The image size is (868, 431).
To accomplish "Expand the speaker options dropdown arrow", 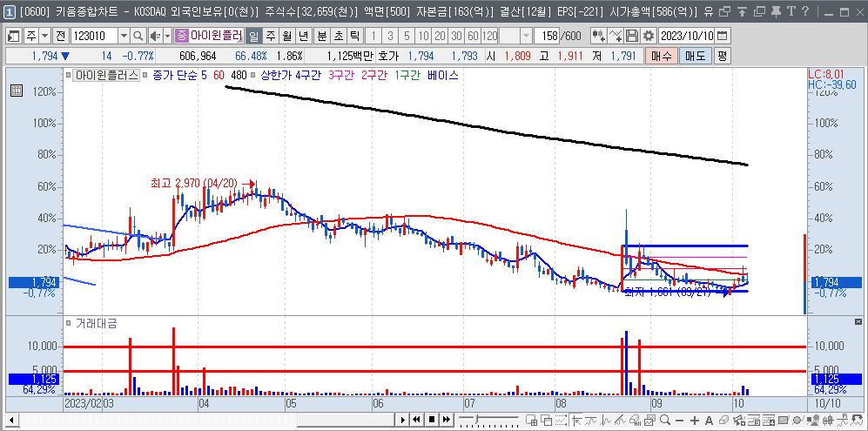I will [167, 36].
